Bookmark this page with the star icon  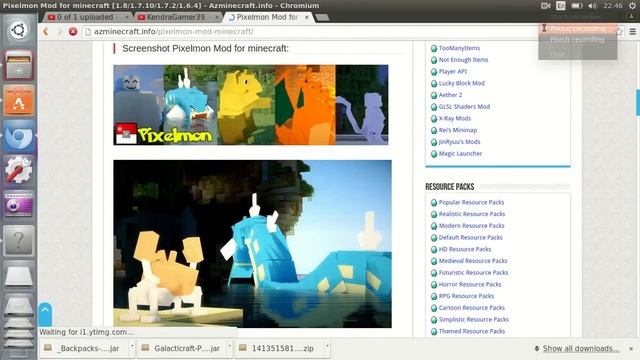coord(620,31)
